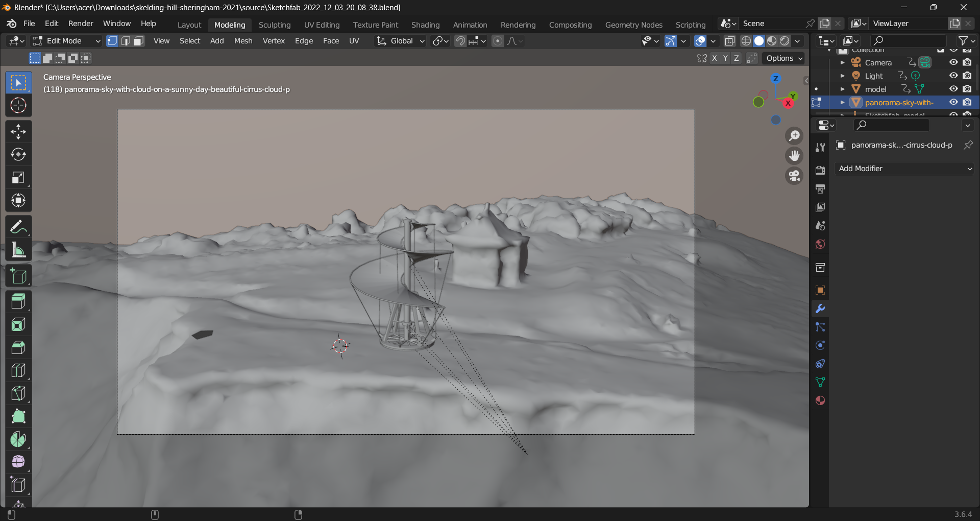Select the Bevel tool

point(18,348)
